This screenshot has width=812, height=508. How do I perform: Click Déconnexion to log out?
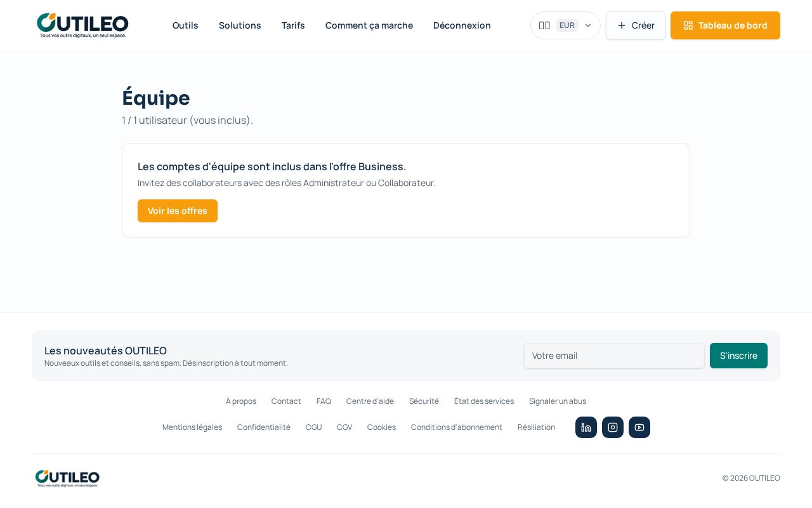(x=462, y=25)
